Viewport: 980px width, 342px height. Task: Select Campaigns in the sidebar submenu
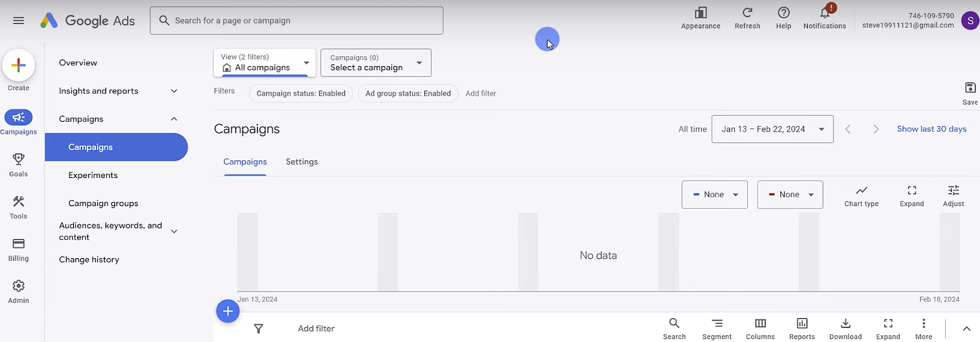point(116,147)
